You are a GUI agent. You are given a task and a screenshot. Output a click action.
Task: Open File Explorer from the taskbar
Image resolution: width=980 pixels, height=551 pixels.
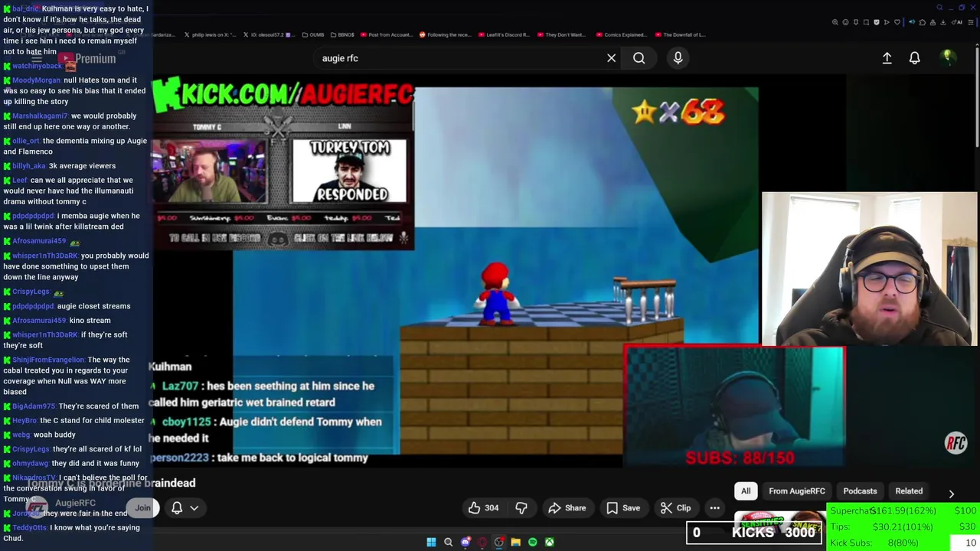(x=515, y=542)
